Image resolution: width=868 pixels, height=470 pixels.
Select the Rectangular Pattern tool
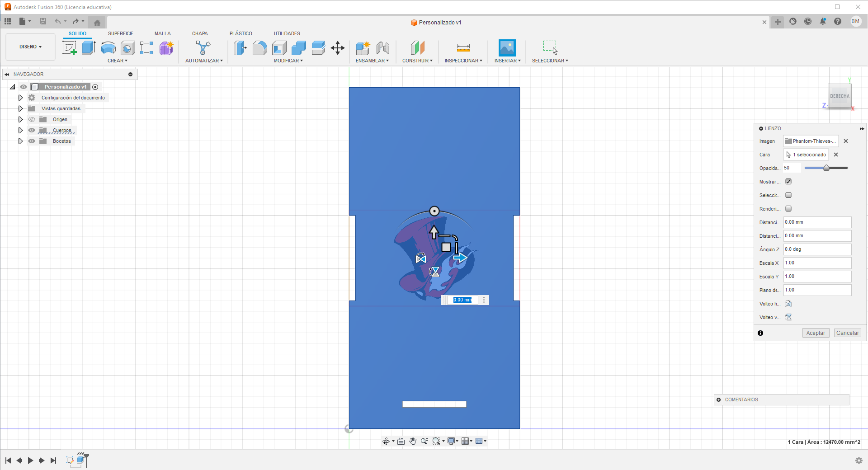(146, 48)
